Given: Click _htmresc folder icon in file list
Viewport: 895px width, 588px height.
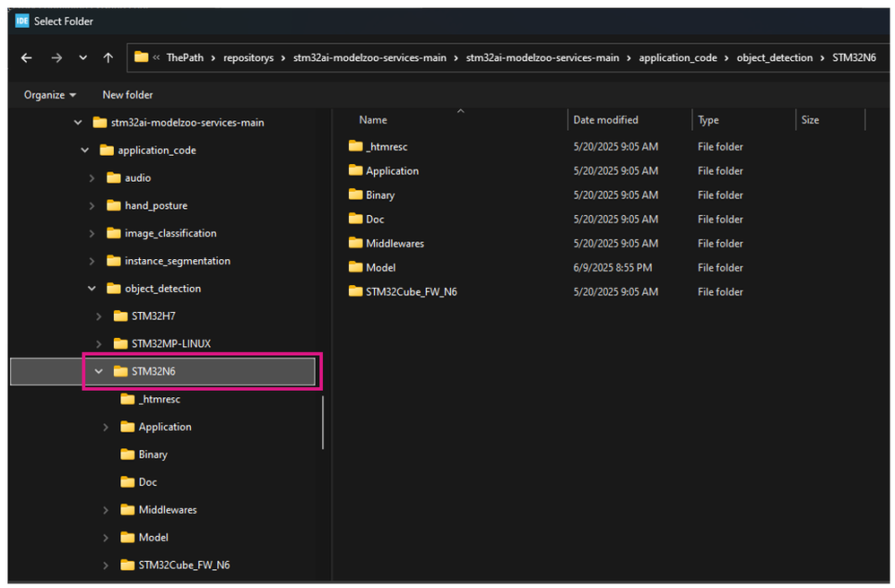Looking at the screenshot, I should (356, 146).
